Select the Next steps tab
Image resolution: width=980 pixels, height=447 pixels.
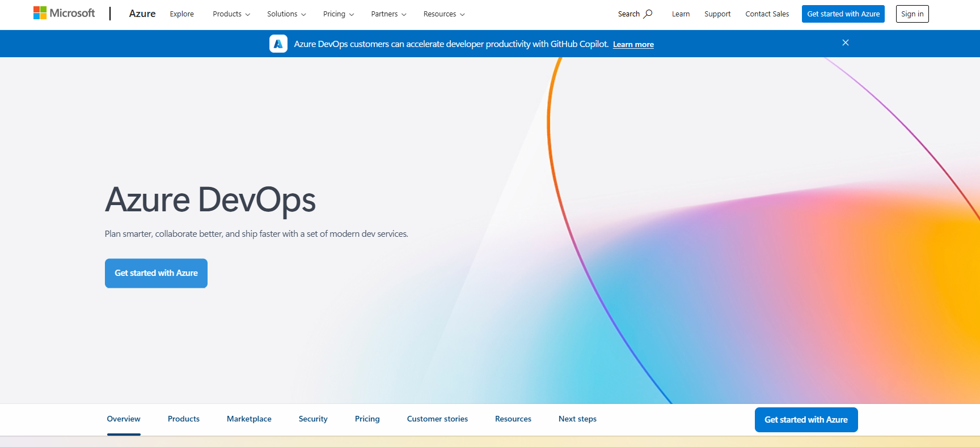click(x=577, y=419)
